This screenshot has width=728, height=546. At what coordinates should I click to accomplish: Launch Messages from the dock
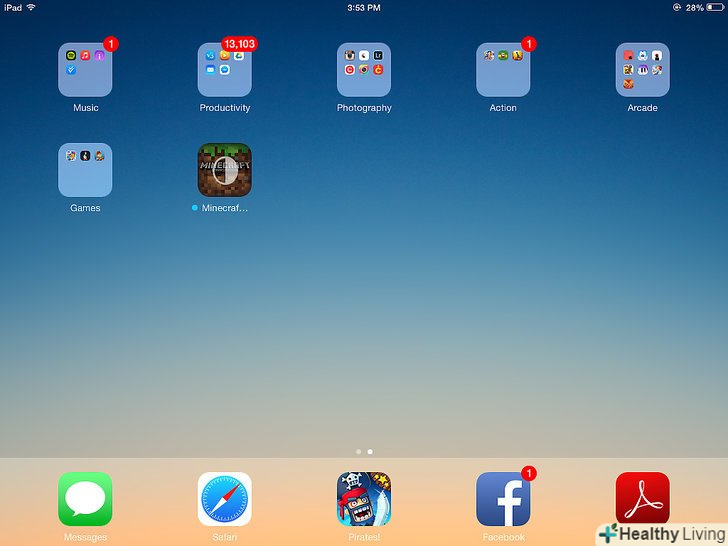tap(85, 499)
